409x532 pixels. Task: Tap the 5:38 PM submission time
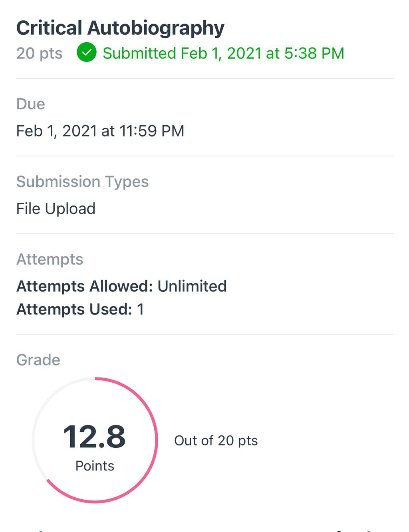314,53
